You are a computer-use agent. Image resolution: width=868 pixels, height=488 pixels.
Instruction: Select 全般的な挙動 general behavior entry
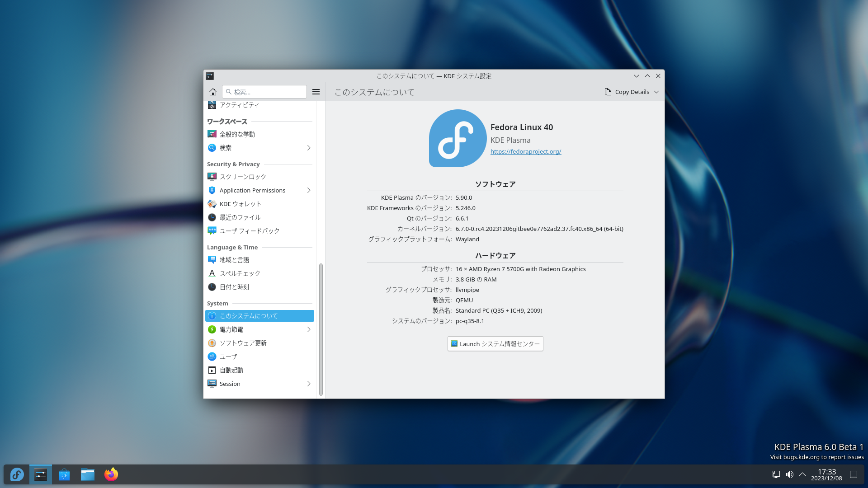[x=237, y=134]
